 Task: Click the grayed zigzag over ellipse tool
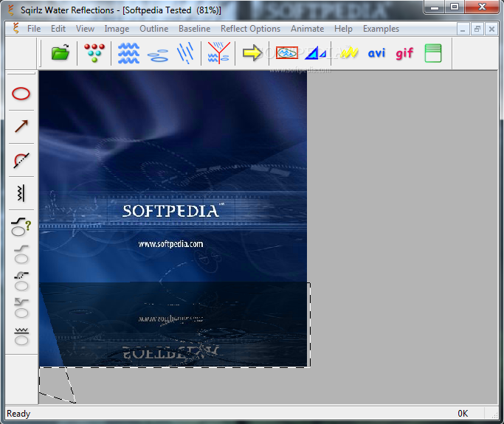(21, 336)
